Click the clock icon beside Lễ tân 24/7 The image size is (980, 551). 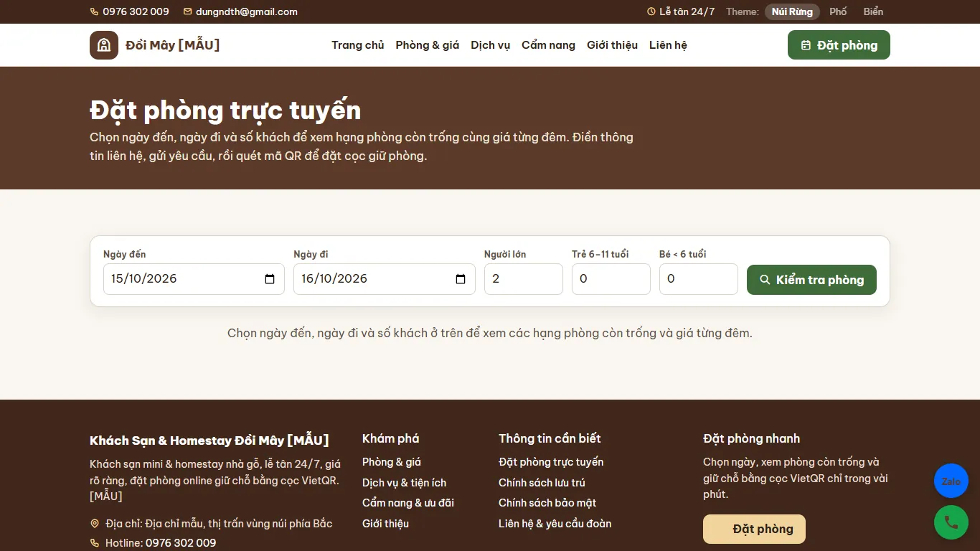click(x=651, y=11)
